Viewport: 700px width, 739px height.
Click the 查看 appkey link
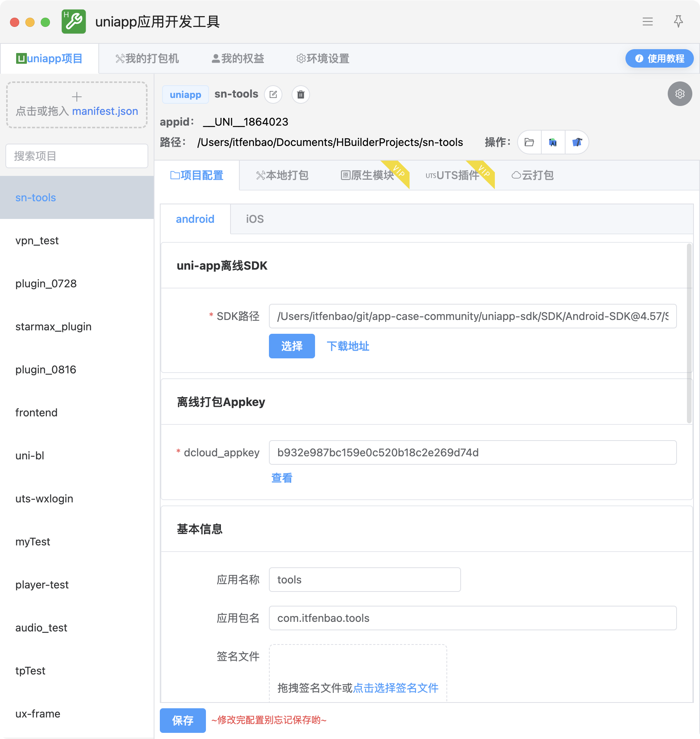[282, 478]
